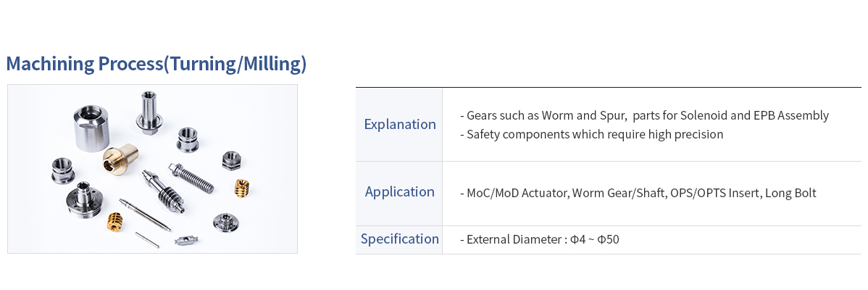Screen dimensions: 868x290
Task: Click the MoC/MoD Actuator application text
Action: coord(638,193)
